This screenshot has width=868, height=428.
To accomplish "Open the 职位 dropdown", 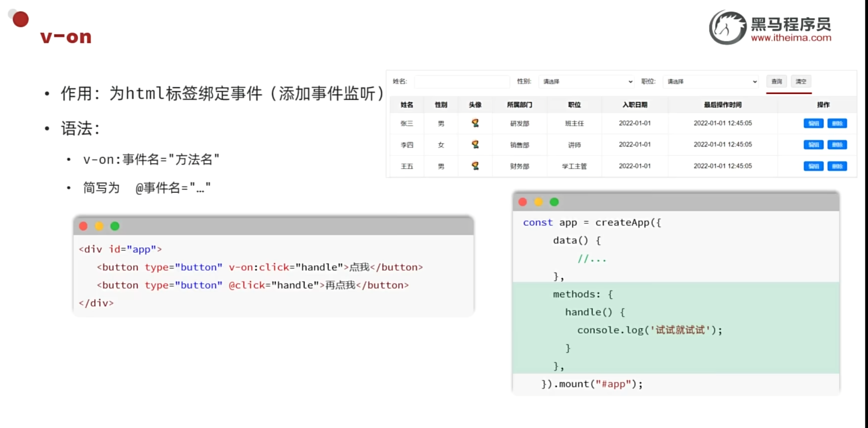I will (711, 81).
